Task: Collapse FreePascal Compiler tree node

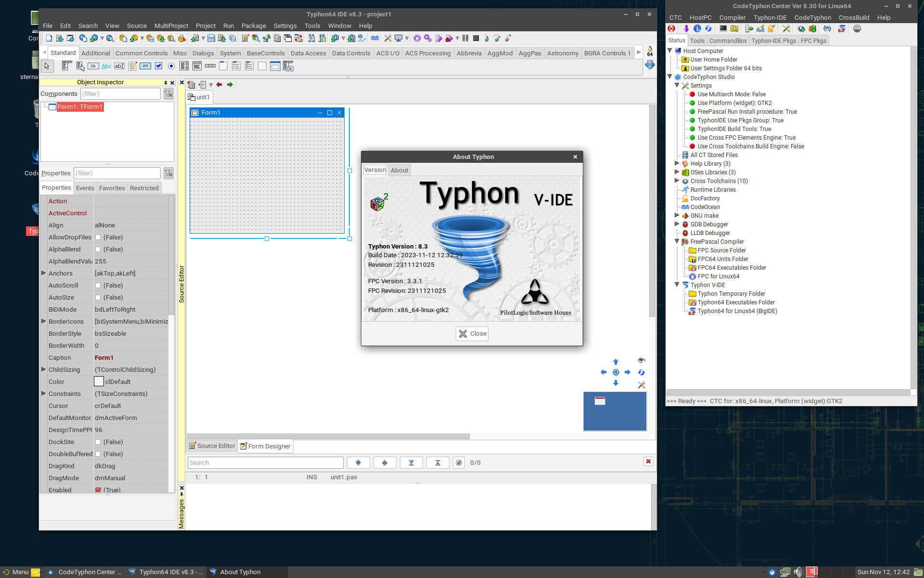Action: [677, 241]
